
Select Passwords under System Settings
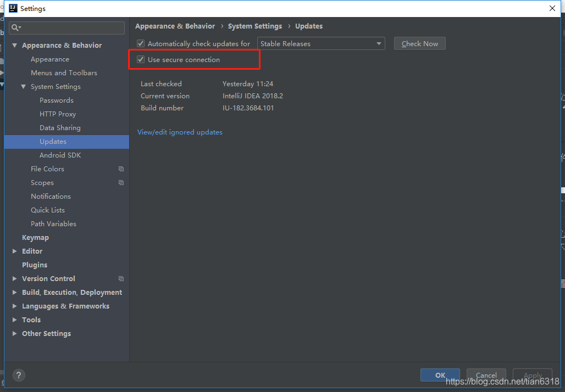(56, 100)
